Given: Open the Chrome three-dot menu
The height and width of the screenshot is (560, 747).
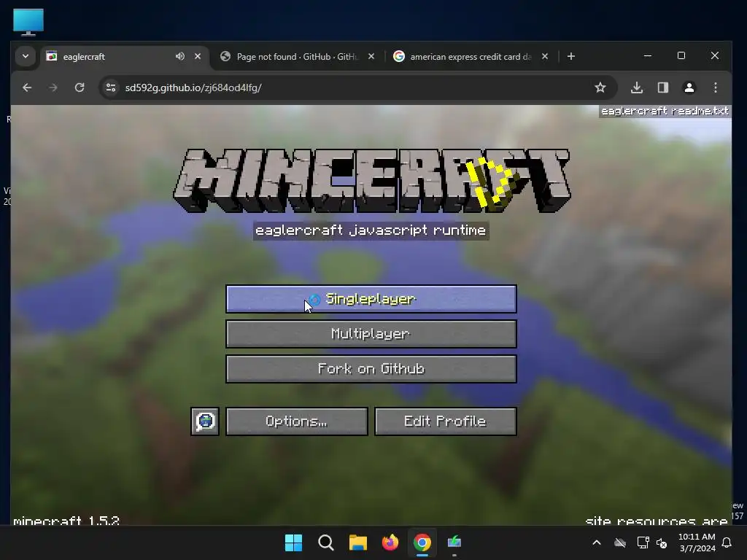Looking at the screenshot, I should [716, 87].
